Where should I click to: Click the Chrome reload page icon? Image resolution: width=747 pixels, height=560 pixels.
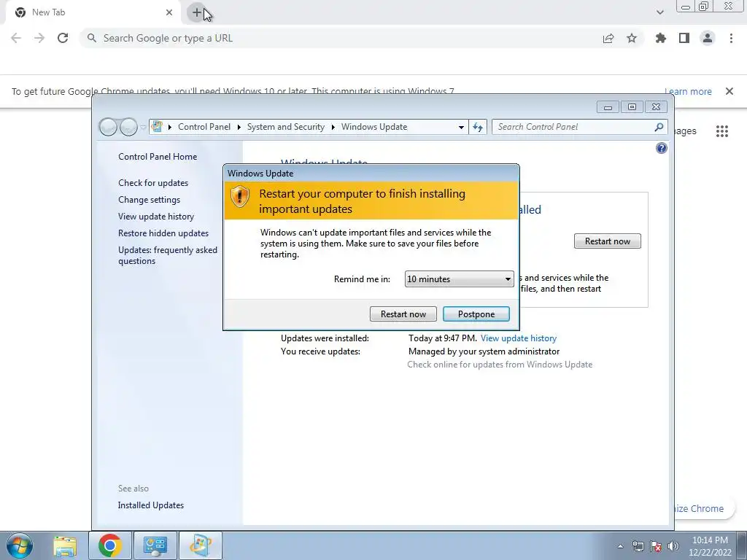click(x=63, y=38)
